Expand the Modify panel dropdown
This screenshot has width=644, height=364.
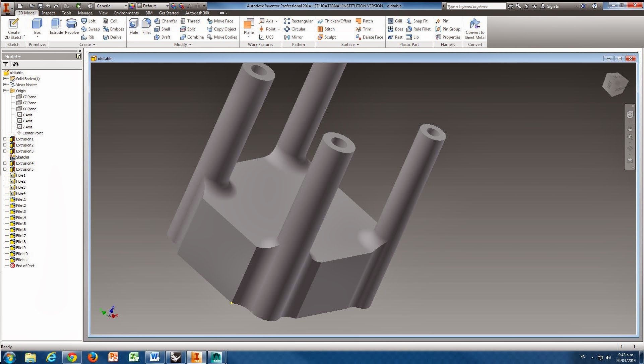pos(190,45)
